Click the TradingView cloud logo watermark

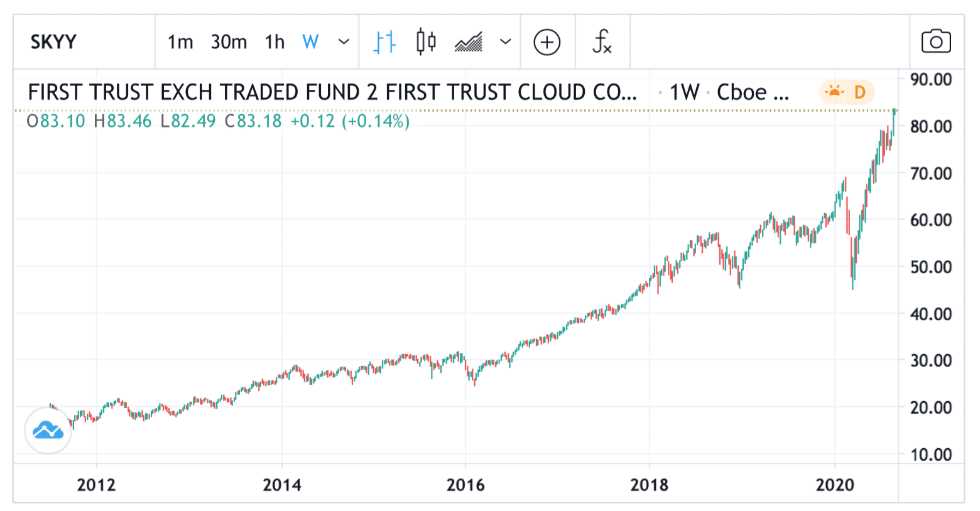[48, 431]
